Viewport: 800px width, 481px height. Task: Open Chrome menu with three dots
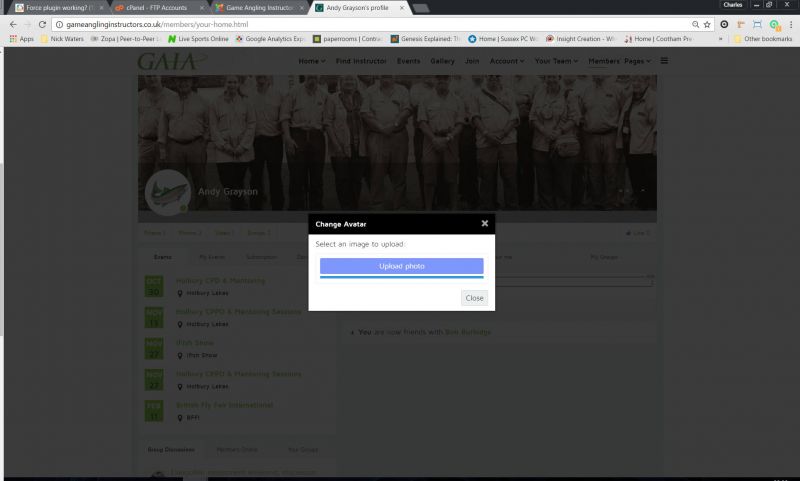pos(791,24)
